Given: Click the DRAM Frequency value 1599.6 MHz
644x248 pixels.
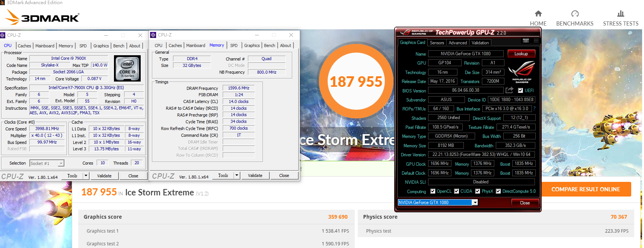Looking at the screenshot, I should 239,88.
